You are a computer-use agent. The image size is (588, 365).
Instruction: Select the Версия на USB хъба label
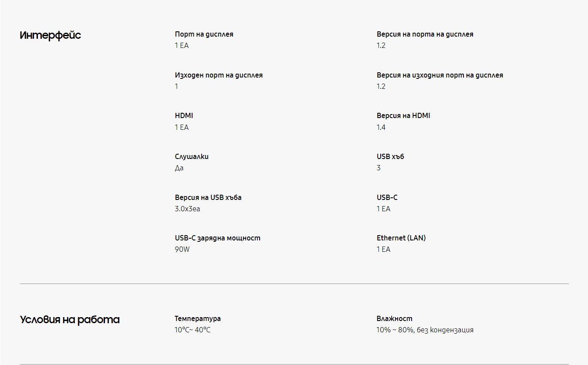(x=208, y=197)
